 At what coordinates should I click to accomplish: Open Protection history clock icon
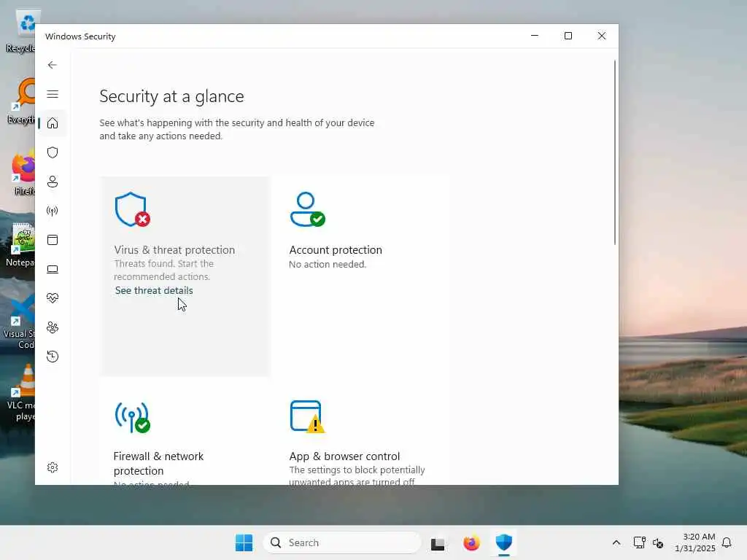[x=53, y=356]
